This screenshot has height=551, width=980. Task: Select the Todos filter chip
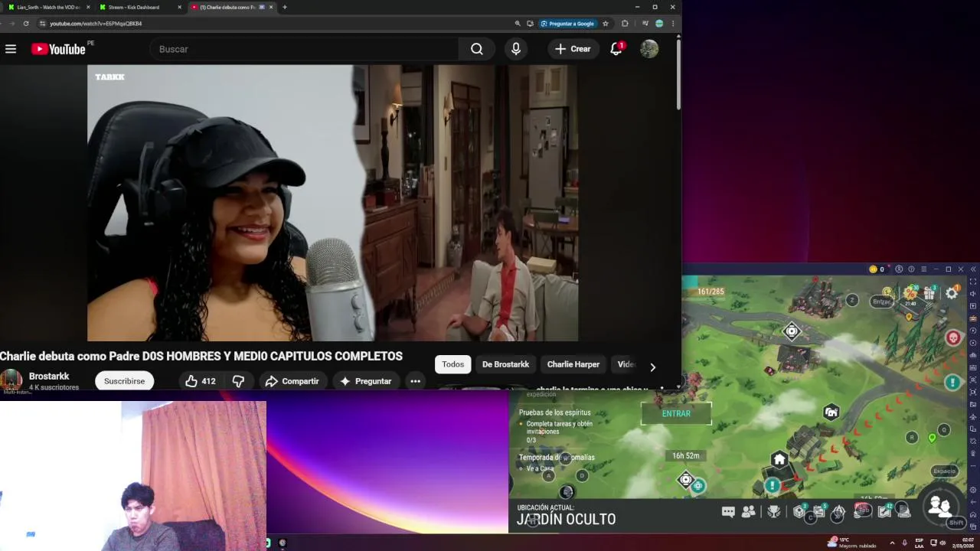pos(452,364)
